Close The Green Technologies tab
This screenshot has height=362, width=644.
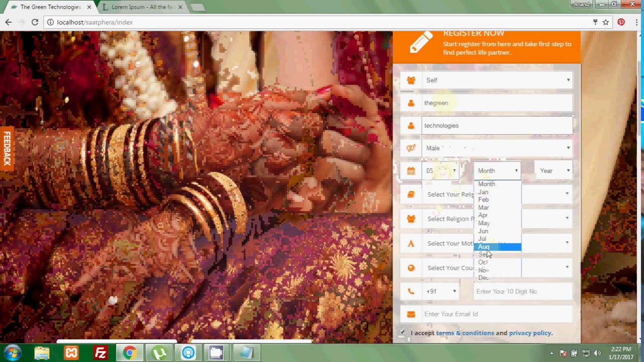[x=89, y=7]
